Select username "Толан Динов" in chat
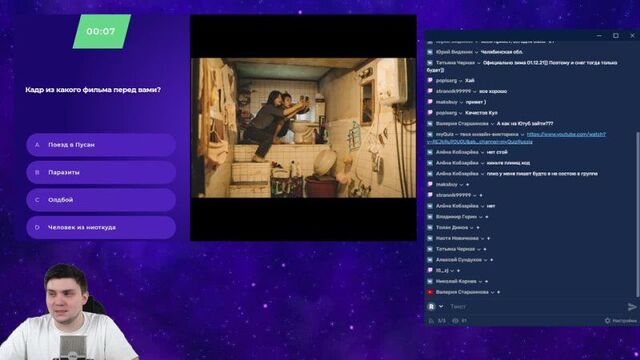 pos(451,227)
